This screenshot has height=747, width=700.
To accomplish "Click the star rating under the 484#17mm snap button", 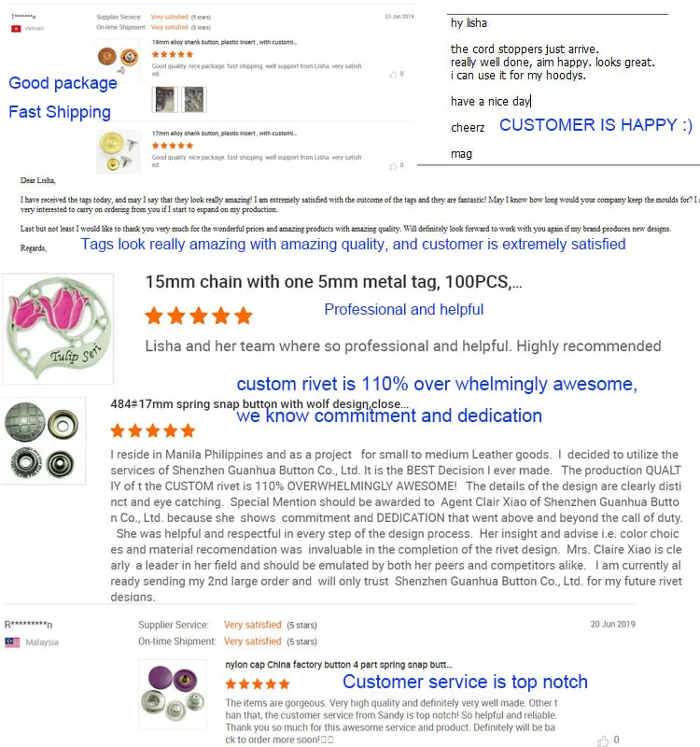I will 152,430.
